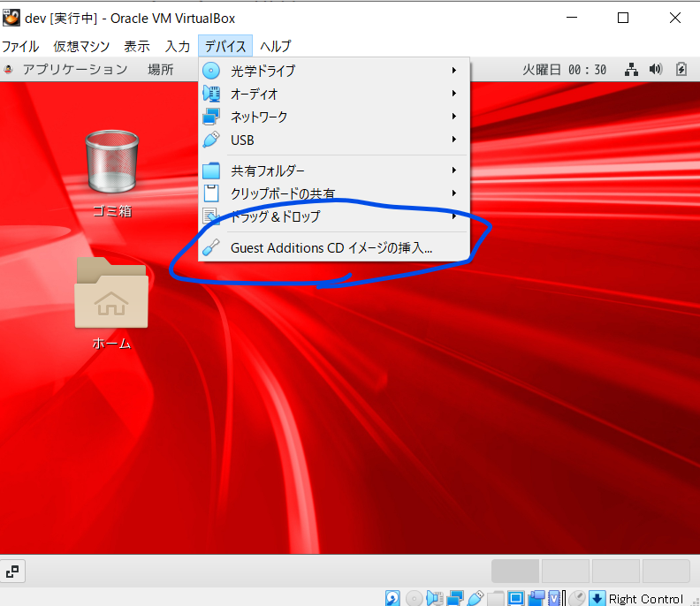This screenshot has height=606, width=700.
Task: Click the mouse integration status icon
Action: (577, 598)
